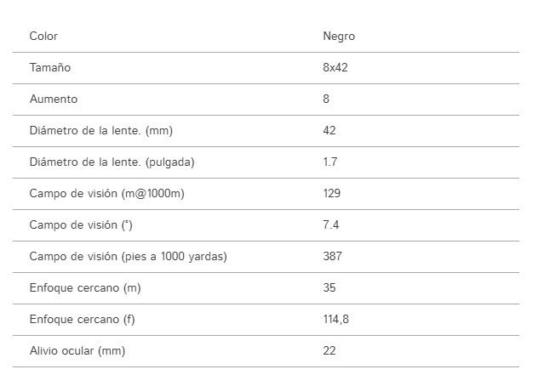This screenshot has height=392, width=544.
Task: Click the Negro color value
Action: (x=339, y=37)
